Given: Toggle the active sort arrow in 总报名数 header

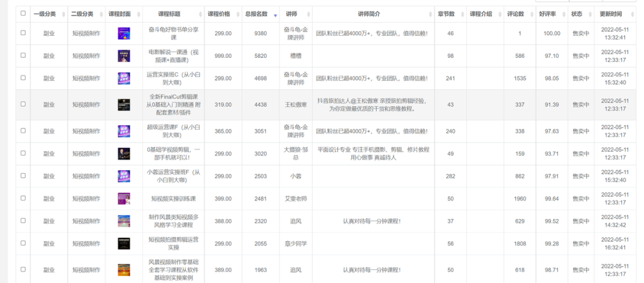Looking at the screenshot, I should tap(275, 14).
